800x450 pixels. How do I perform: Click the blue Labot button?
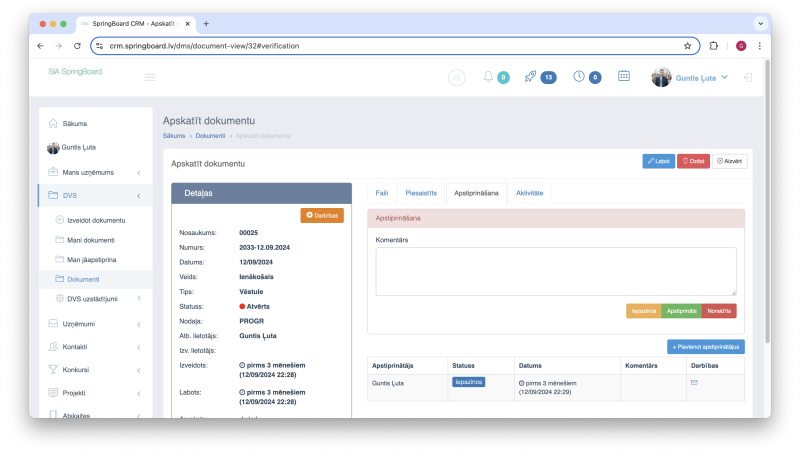658,161
